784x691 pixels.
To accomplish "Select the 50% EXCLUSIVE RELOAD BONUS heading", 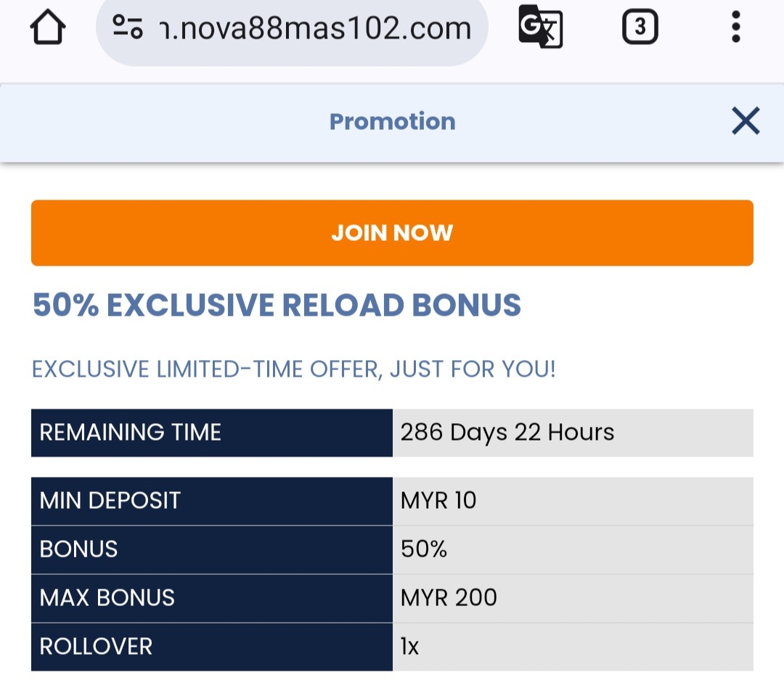I will pyautogui.click(x=277, y=306).
